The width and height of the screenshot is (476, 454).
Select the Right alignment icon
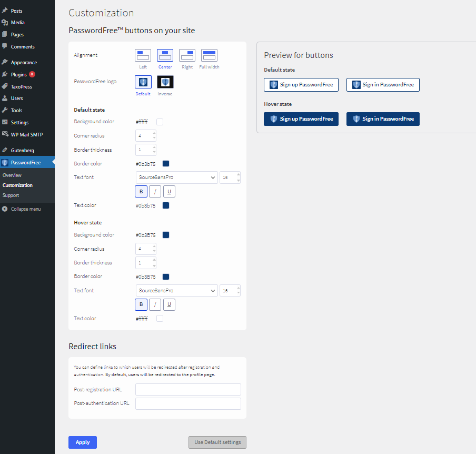click(187, 55)
